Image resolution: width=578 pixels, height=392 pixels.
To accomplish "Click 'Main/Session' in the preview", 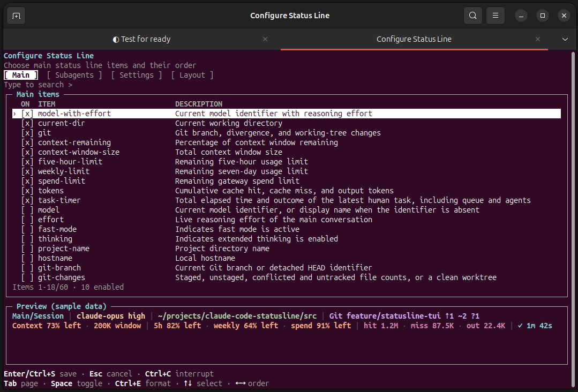I will [x=38, y=316].
